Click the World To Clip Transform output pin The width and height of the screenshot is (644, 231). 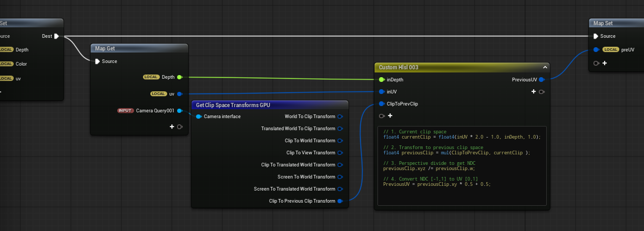[340, 117]
